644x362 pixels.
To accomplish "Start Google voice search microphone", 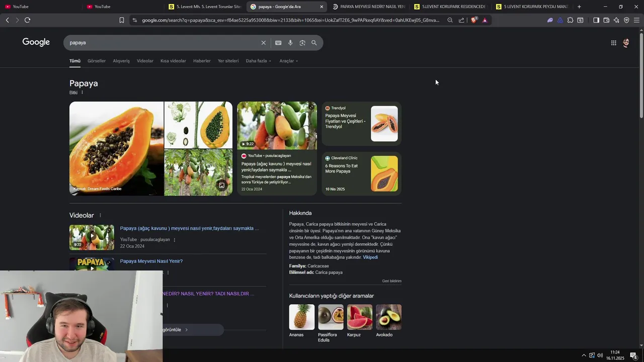I will (x=290, y=43).
